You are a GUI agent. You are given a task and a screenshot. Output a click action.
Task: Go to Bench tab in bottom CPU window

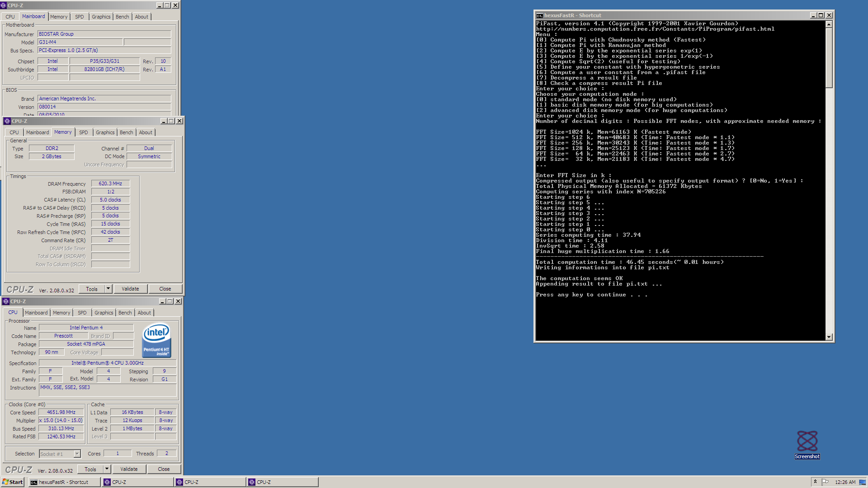[125, 313]
